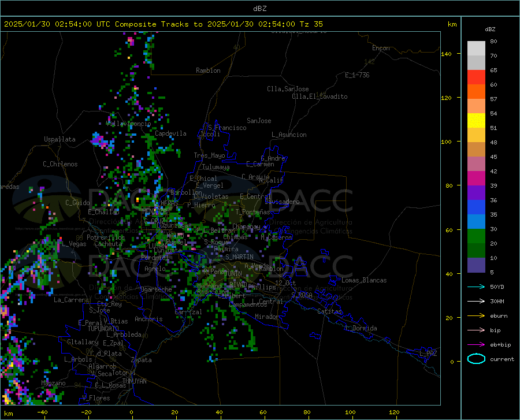
Task: Click the S_Francisco map label
Action: pos(227,128)
